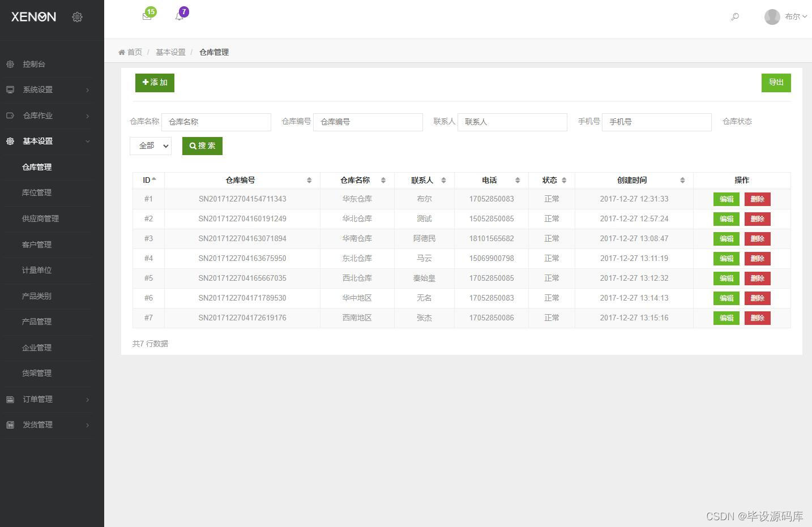This screenshot has width=812, height=527.
Task: Click the green 添加 button
Action: [x=155, y=83]
